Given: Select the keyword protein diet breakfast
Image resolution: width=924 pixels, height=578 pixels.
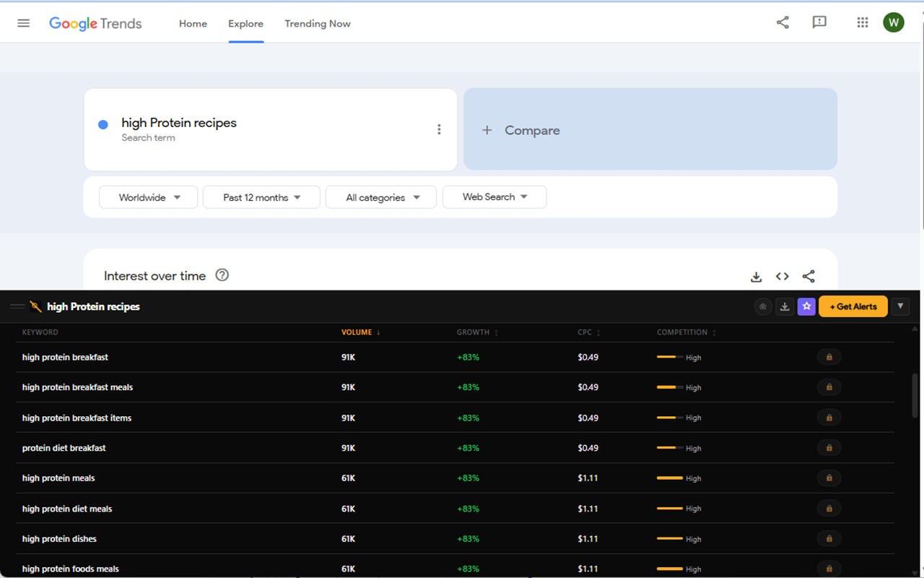Looking at the screenshot, I should (64, 448).
